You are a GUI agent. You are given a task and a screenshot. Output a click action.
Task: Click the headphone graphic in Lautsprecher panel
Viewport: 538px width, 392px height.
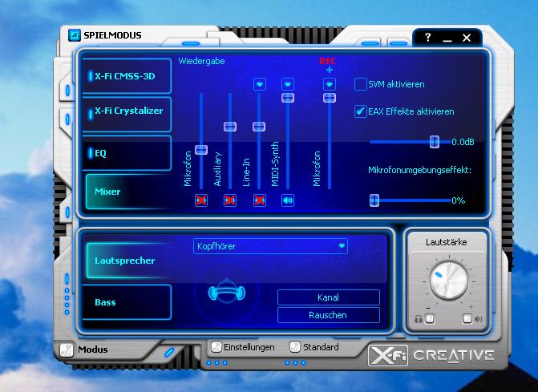coord(227,292)
